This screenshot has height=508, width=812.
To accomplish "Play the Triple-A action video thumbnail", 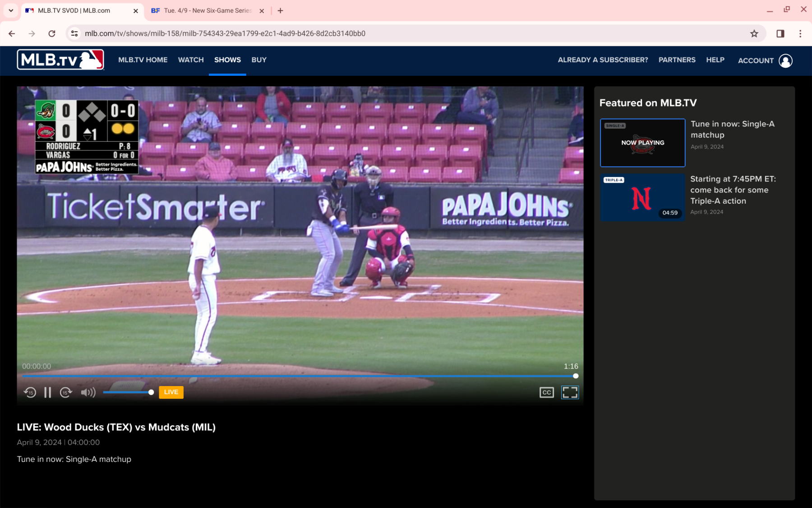I will coord(642,198).
